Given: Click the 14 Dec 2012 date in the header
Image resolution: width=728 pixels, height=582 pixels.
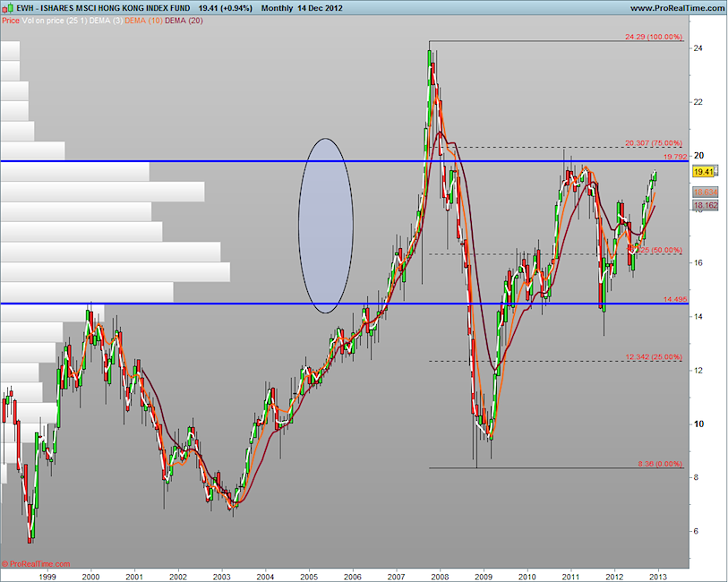Looking at the screenshot, I should [320, 8].
